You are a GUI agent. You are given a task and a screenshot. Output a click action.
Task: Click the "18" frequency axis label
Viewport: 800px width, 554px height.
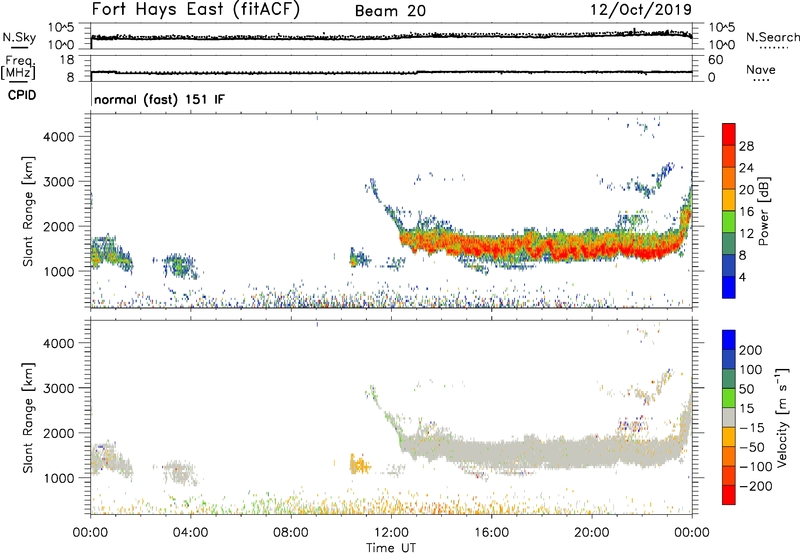pos(67,60)
